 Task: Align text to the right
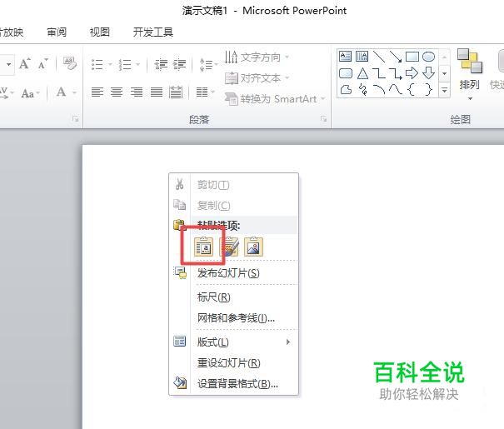(x=137, y=92)
